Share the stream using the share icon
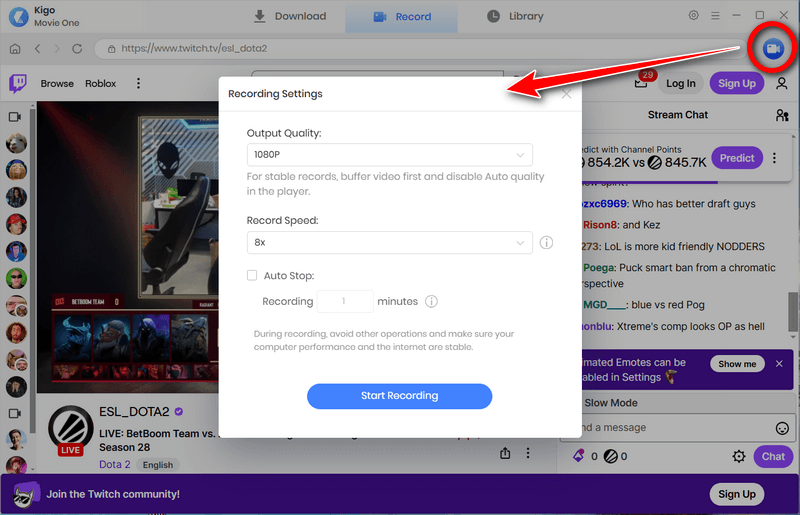 (505, 453)
